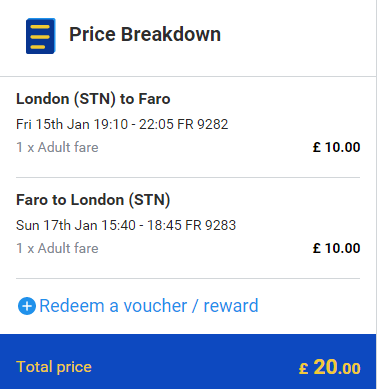Click the blue plus voucher icon
Image resolution: width=377 pixels, height=389 pixels.
click(x=27, y=306)
